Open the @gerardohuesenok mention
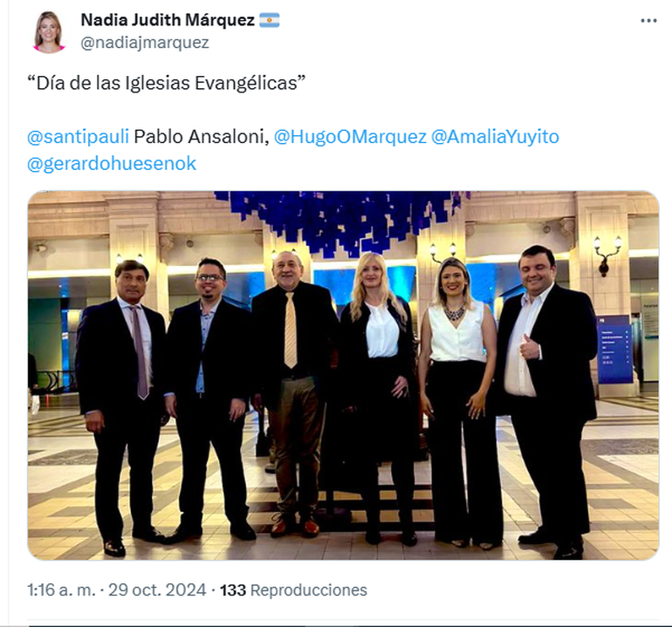Viewport: 672px width, 627px height. [112, 164]
